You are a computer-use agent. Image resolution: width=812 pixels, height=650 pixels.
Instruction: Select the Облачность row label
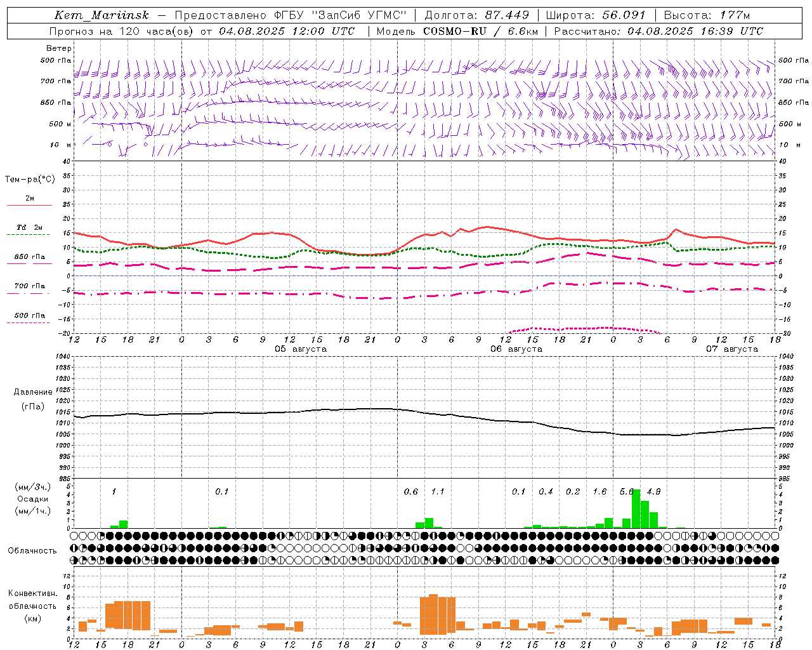pyautogui.click(x=32, y=550)
